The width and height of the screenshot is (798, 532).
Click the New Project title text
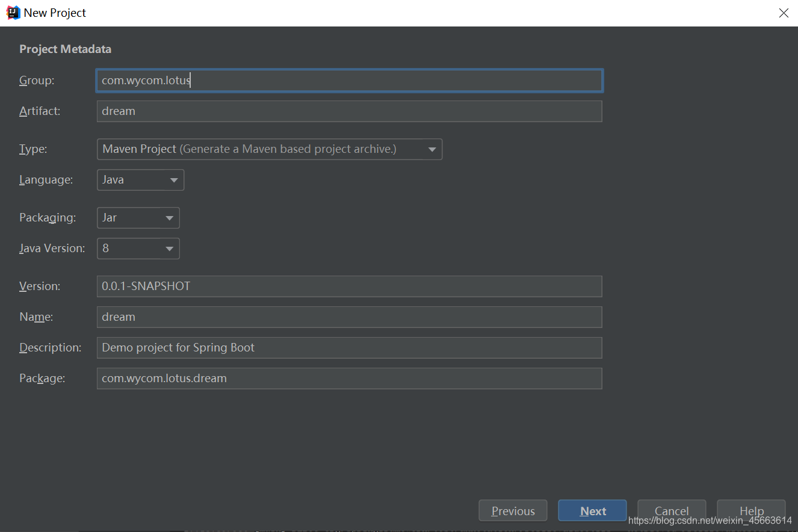(55, 13)
